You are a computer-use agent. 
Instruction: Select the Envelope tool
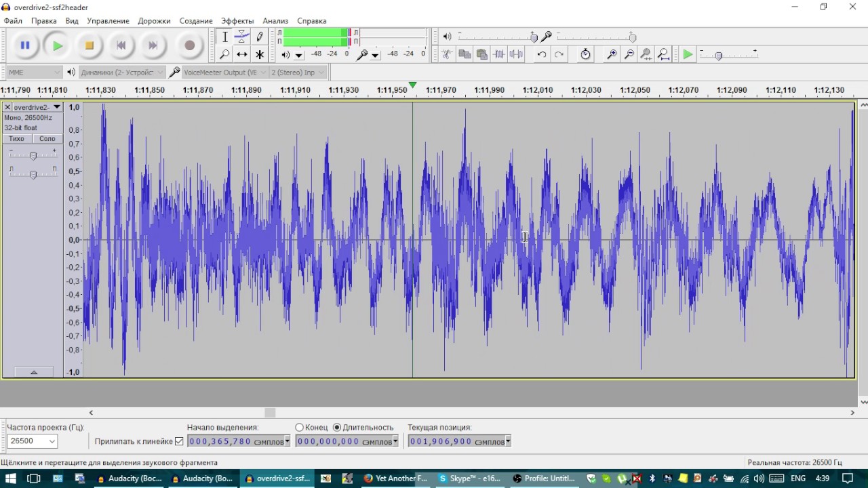(x=242, y=37)
